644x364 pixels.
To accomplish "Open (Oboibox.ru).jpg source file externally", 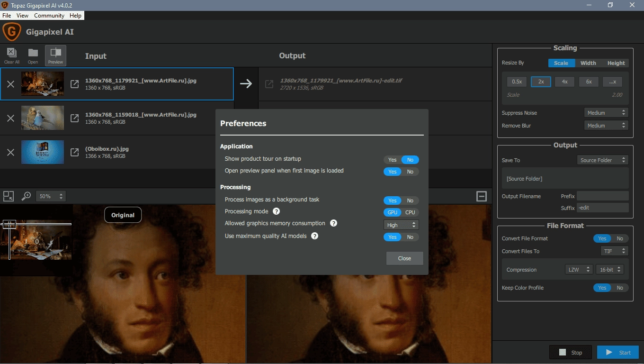I will tap(74, 152).
